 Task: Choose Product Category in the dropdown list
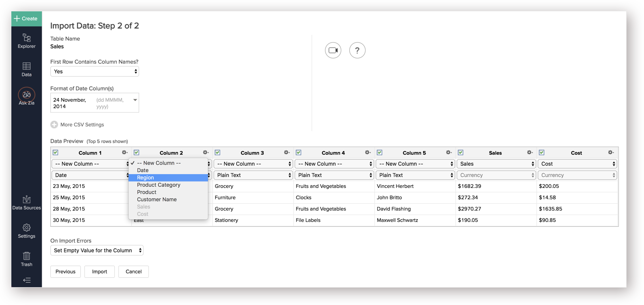[x=158, y=185]
